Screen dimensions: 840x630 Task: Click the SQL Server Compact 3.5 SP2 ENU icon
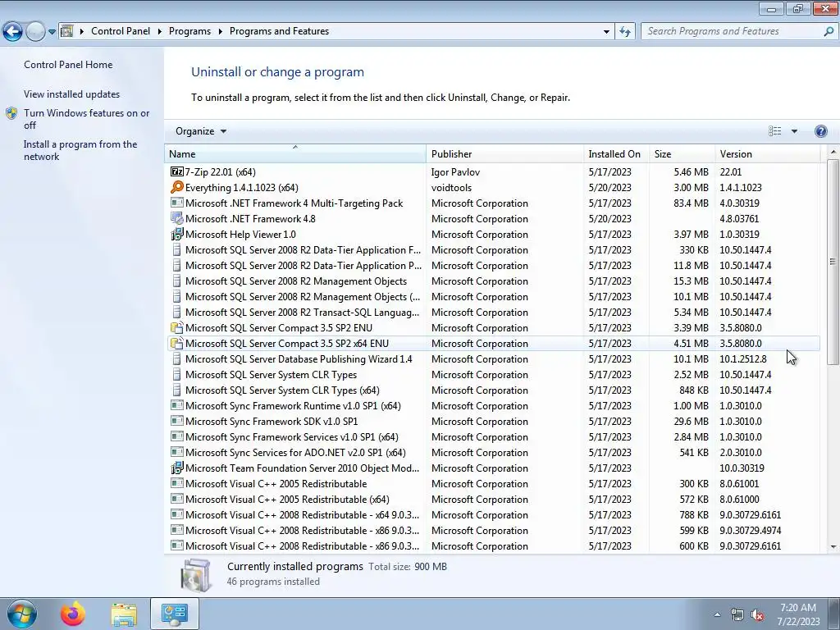(x=177, y=328)
